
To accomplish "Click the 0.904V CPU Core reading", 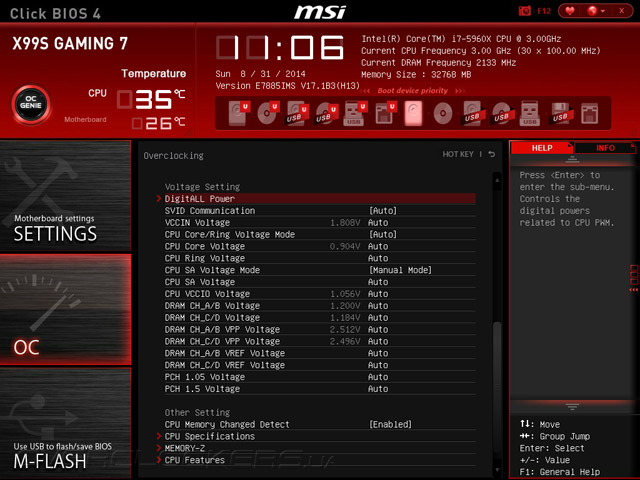I will [345, 246].
